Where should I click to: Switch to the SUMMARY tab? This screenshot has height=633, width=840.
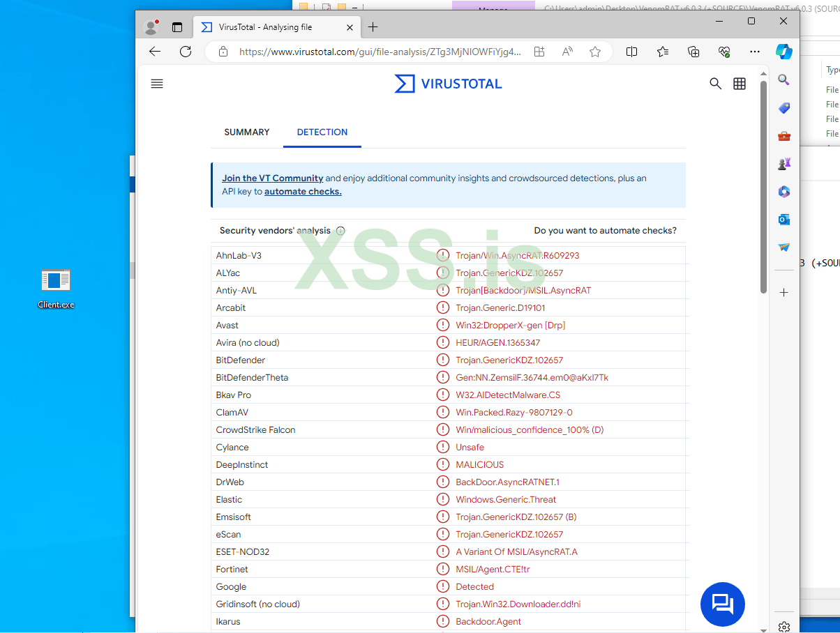click(x=247, y=132)
